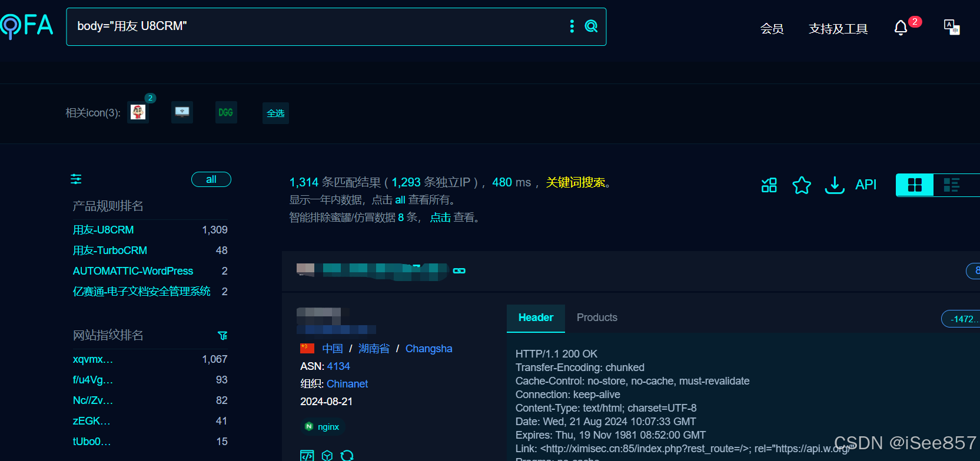Filter by f/u4Vg… fingerprint

coord(92,380)
